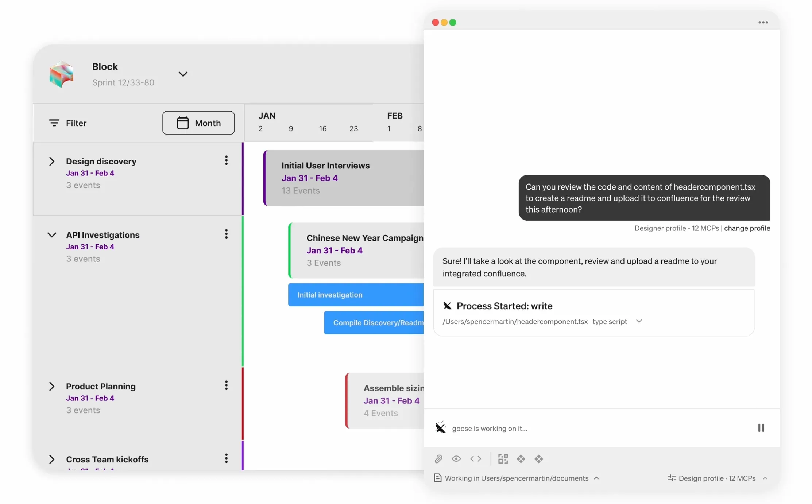
Task: Open Product Planning more options
Action: point(226,385)
